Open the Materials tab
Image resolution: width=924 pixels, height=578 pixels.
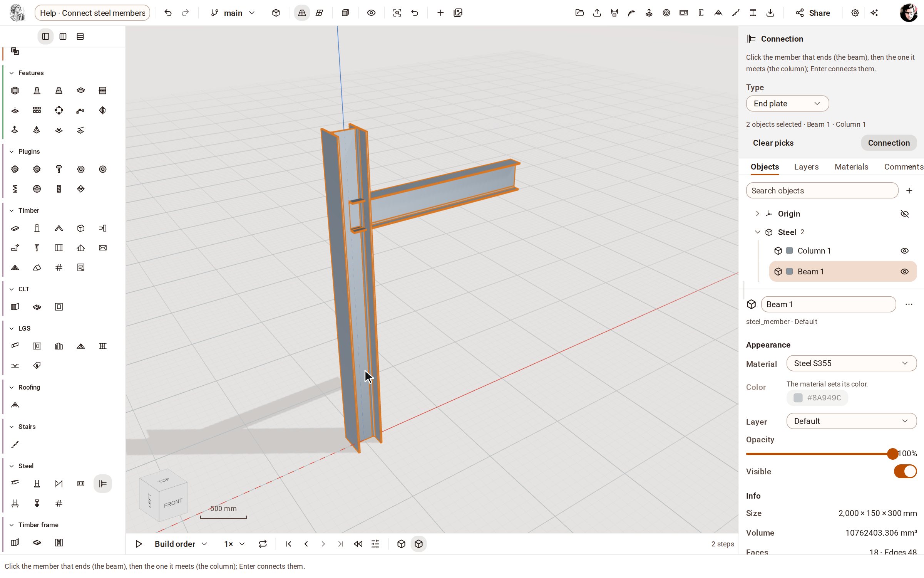point(851,166)
